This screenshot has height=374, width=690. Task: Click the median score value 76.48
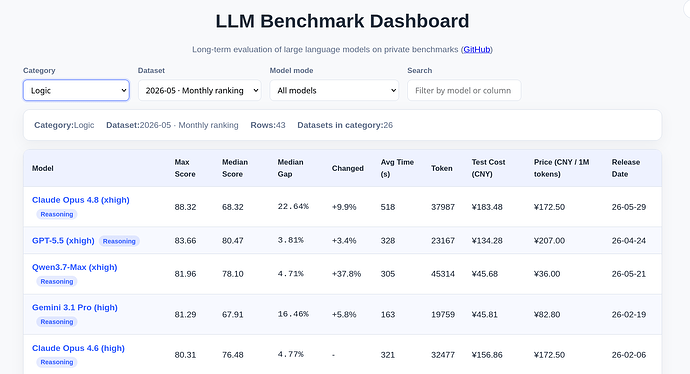pos(233,355)
